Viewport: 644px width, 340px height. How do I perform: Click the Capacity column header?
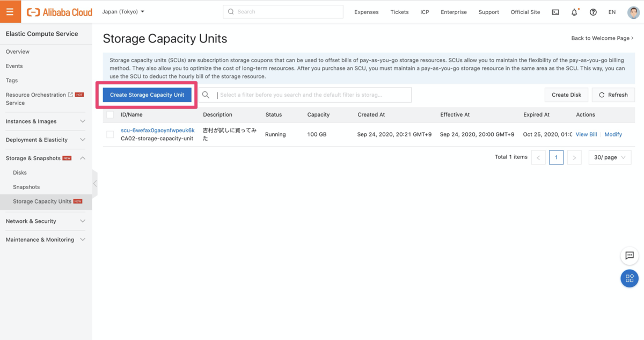click(318, 114)
